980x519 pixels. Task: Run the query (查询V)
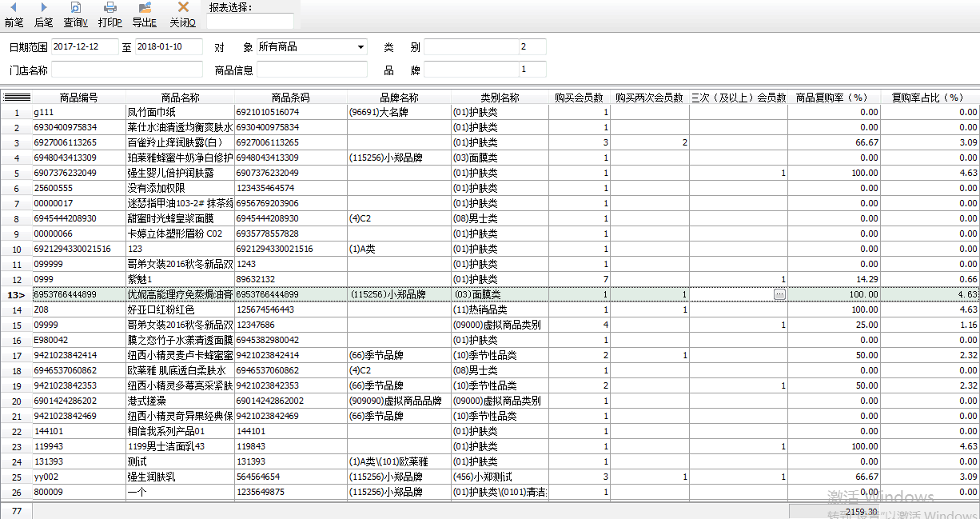(76, 14)
